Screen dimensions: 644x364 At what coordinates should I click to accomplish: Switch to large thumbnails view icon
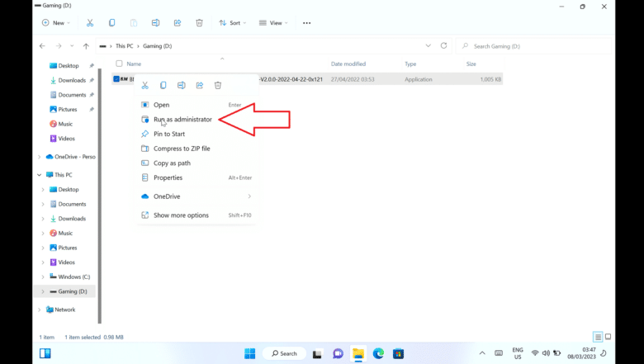tap(608, 337)
